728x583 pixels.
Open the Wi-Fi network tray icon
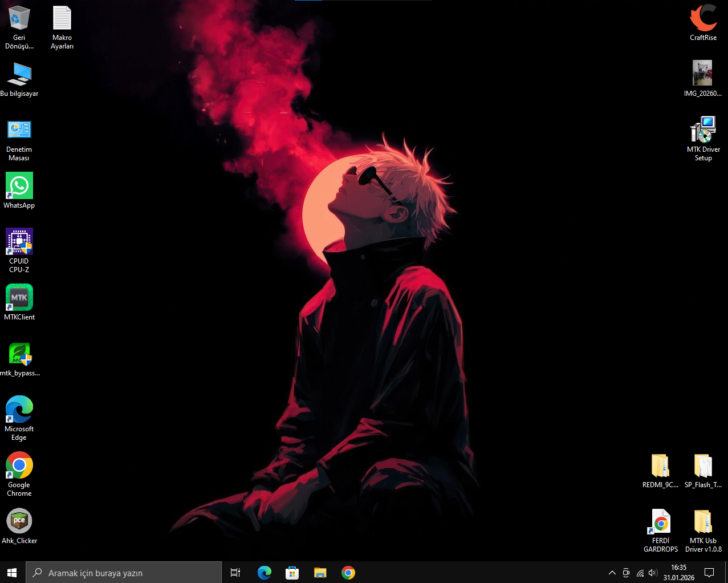[x=640, y=573]
